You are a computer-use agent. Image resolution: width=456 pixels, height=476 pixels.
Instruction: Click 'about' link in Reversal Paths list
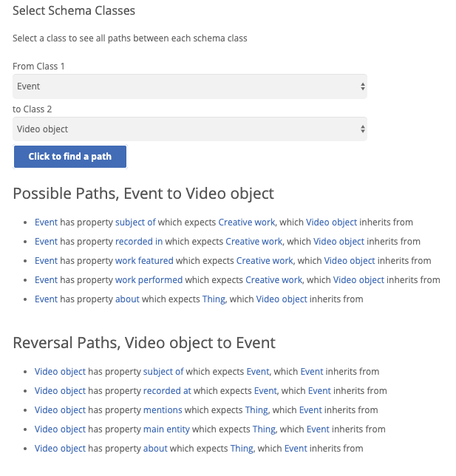(155, 449)
